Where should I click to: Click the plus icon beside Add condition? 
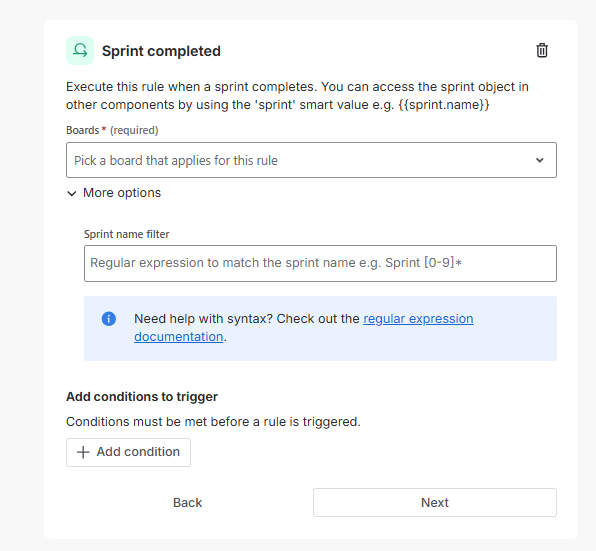[83, 452]
